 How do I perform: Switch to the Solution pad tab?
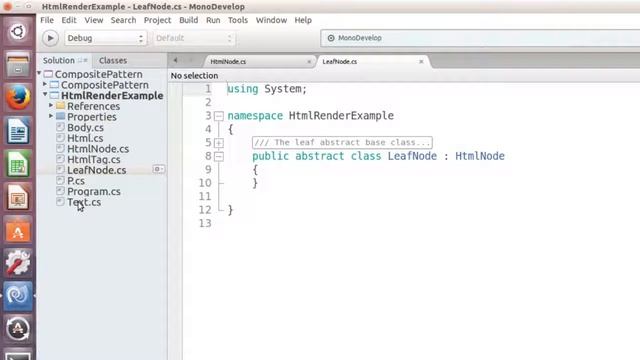59,60
